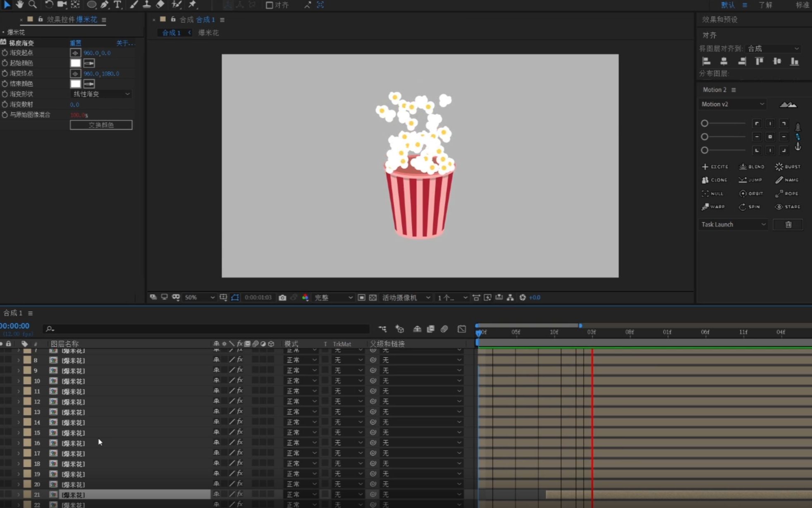Screen dimensions: 812x508
Task: Select the SPIN motion preset icon
Action: click(x=742, y=206)
